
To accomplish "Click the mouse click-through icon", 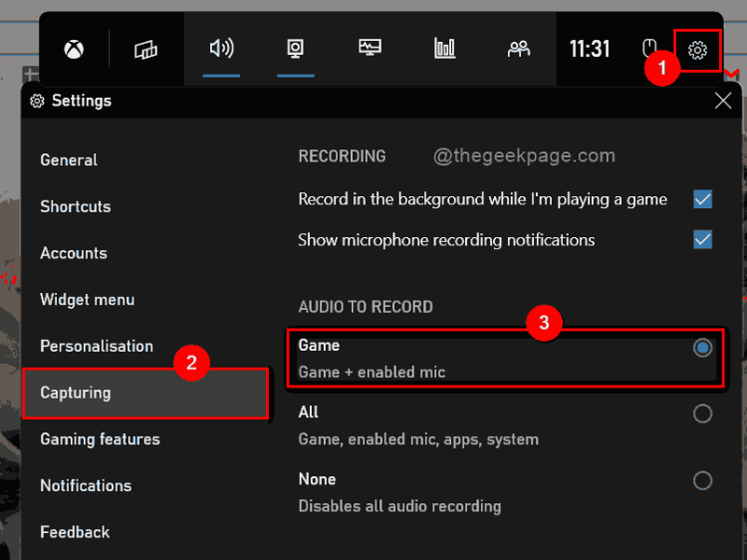I will [x=650, y=49].
